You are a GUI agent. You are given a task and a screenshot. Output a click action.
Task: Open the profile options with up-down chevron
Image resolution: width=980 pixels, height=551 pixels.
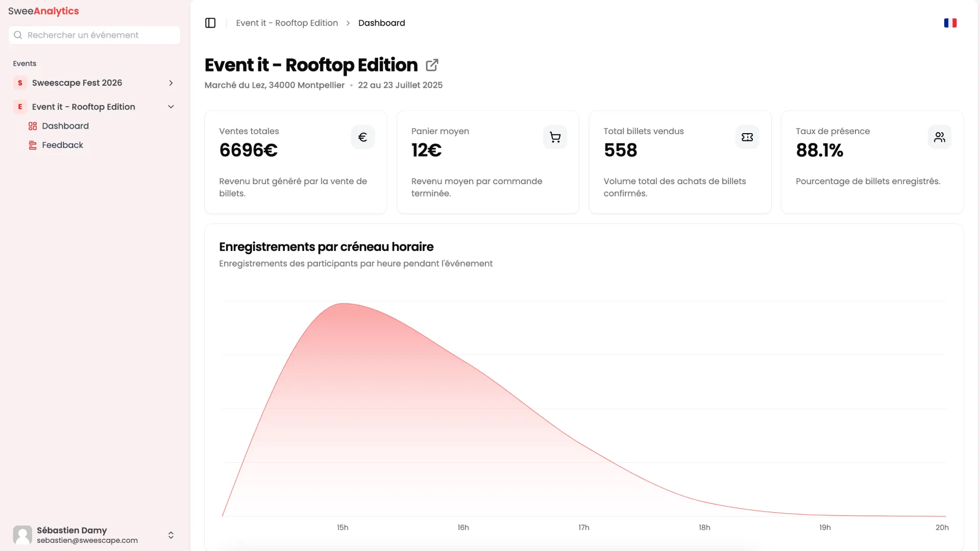click(x=171, y=535)
